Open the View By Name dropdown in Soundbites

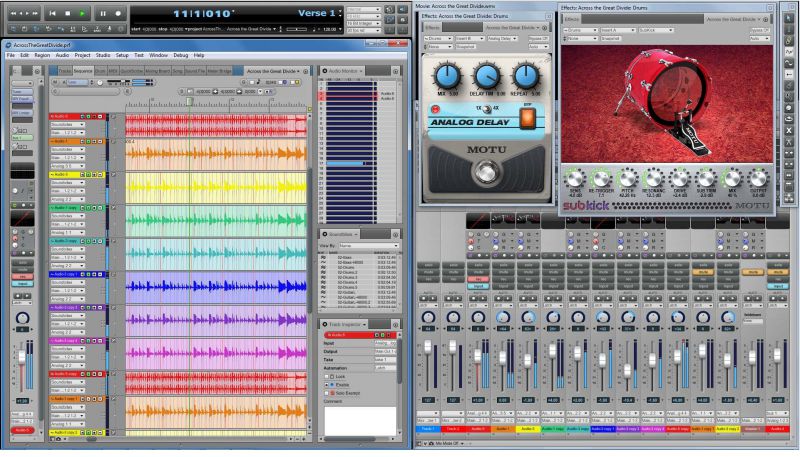coord(368,245)
